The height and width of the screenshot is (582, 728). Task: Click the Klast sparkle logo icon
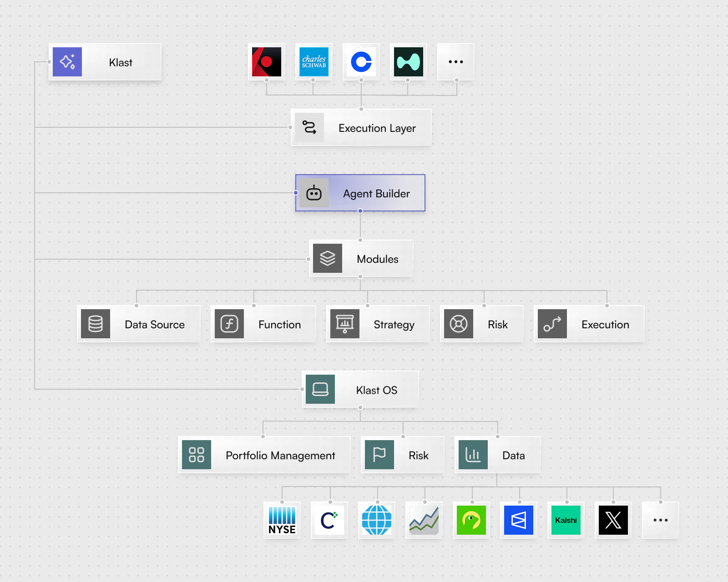point(67,62)
